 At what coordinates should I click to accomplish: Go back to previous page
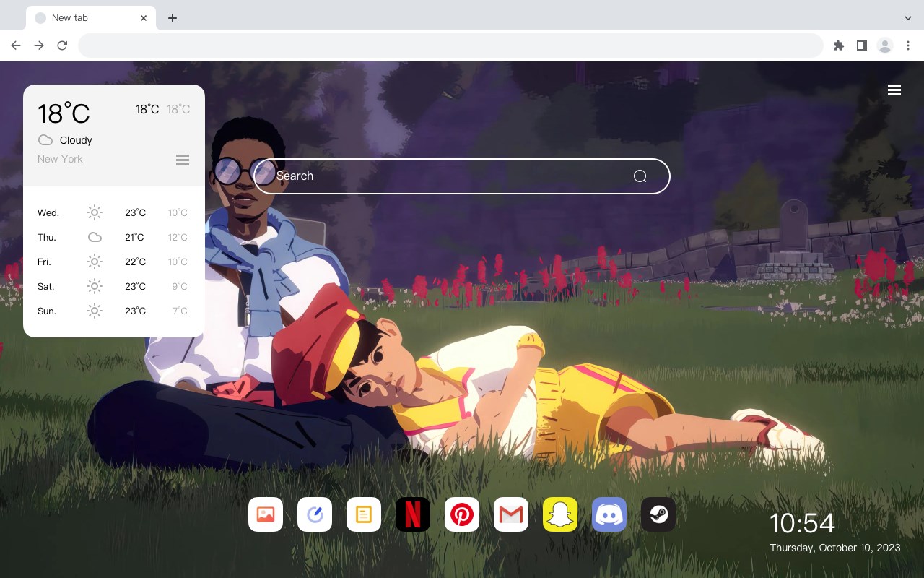tap(16, 46)
